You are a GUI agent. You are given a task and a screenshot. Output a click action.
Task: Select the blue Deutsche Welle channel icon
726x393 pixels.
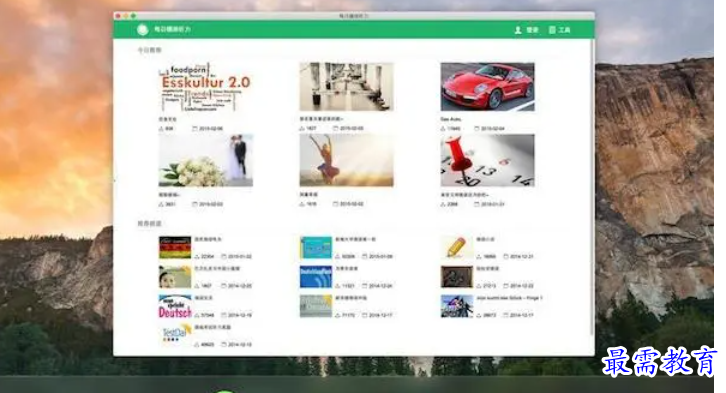coord(316,277)
